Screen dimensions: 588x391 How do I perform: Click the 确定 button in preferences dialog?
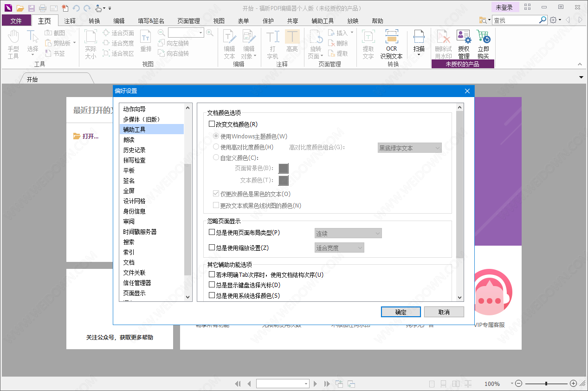401,312
